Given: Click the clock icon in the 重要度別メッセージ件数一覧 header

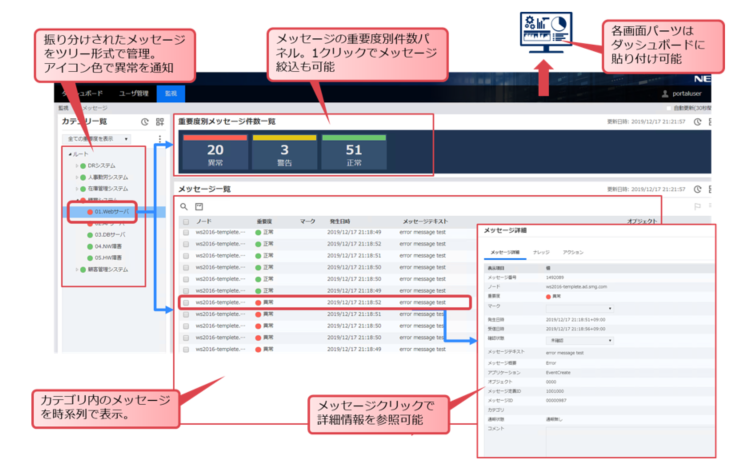Looking at the screenshot, I should pos(697,121).
